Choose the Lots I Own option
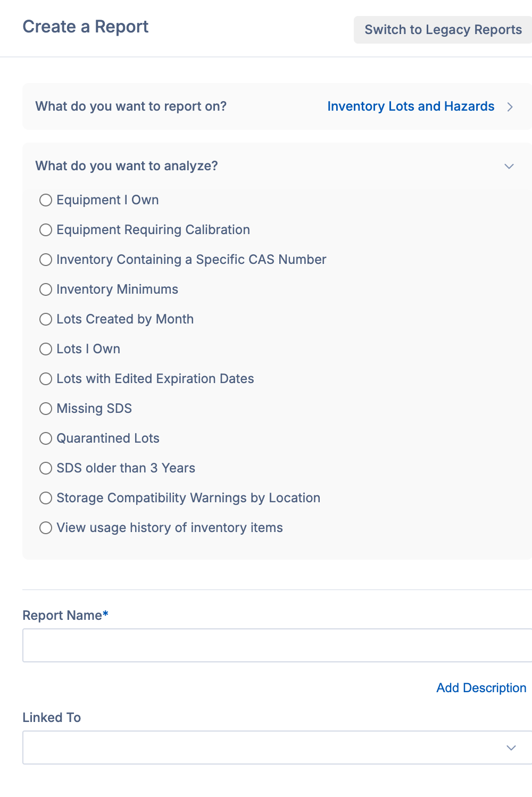Image resolution: width=532 pixels, height=797 pixels. point(46,349)
